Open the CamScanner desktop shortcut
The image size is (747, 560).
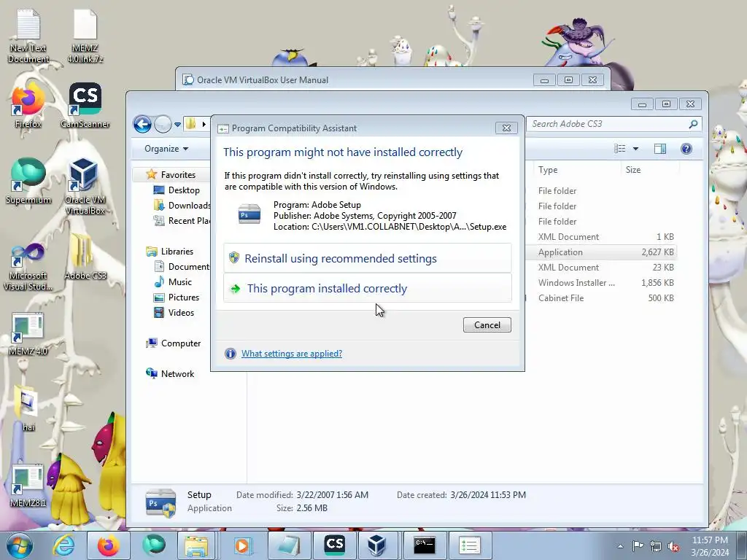[x=85, y=106]
